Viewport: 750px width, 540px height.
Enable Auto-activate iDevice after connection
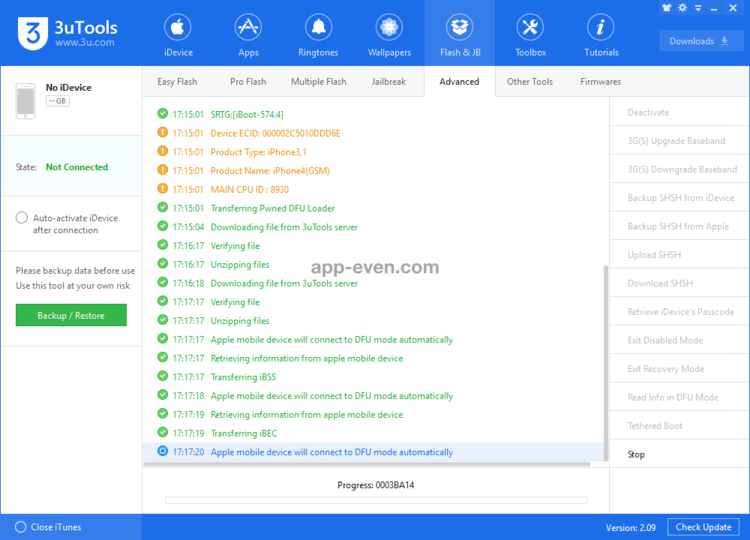coord(22,218)
